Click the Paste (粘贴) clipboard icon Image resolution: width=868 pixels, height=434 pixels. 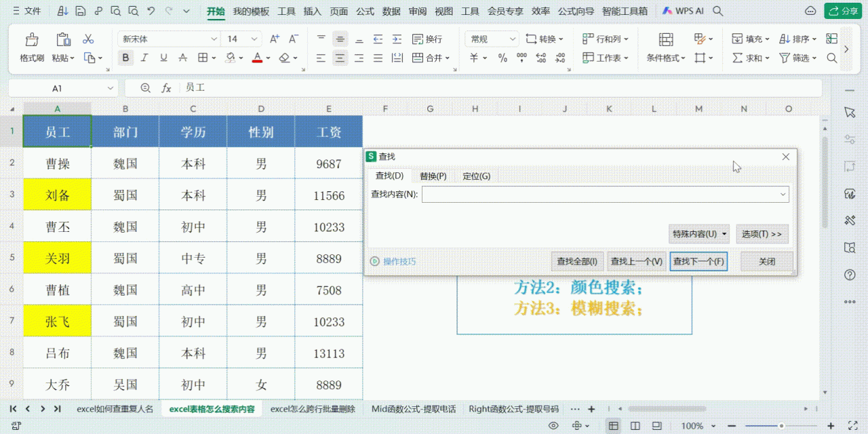click(63, 39)
